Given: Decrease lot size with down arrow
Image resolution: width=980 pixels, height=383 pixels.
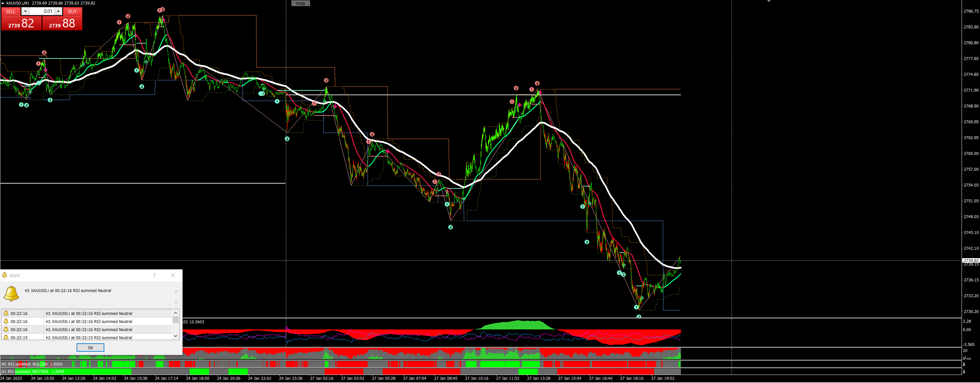Looking at the screenshot, I should click(26, 11).
